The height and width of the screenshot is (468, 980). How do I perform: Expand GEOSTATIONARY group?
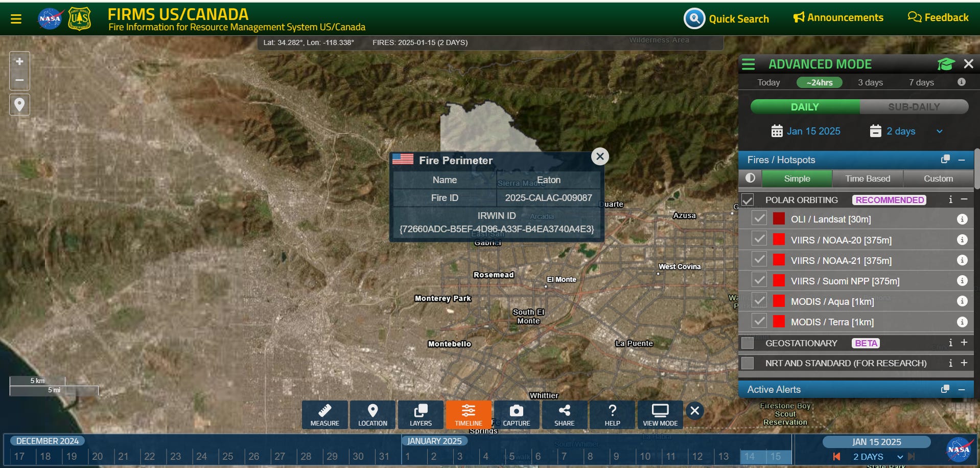(964, 343)
